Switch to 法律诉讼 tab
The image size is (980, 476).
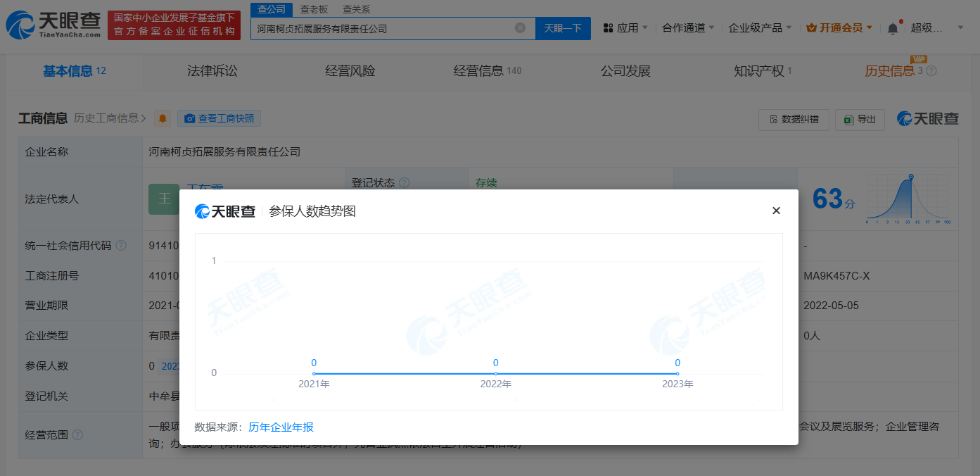[x=212, y=70]
